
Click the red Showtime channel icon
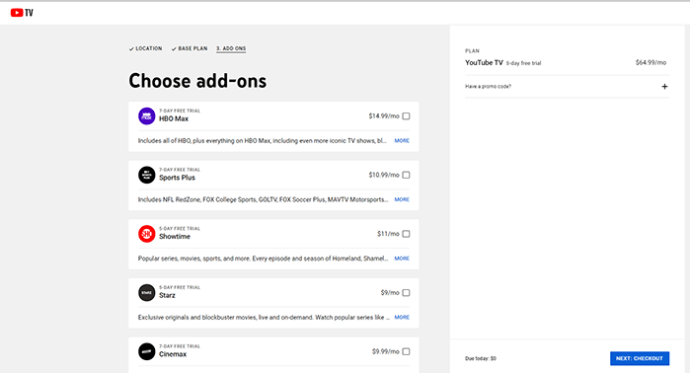pyautogui.click(x=147, y=234)
